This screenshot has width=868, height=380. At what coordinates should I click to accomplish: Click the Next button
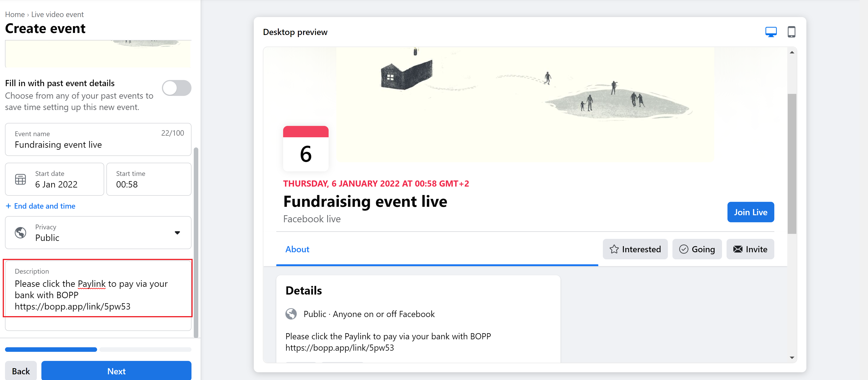116,371
